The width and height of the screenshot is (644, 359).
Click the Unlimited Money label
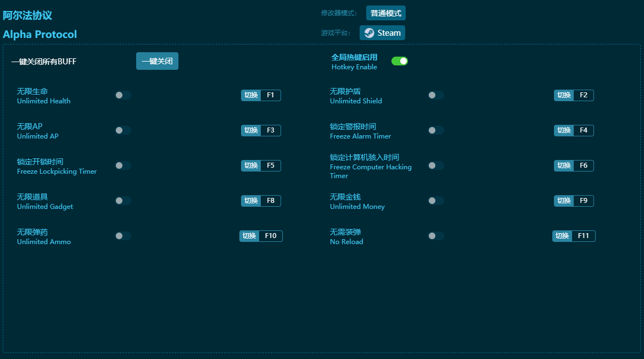tap(357, 206)
